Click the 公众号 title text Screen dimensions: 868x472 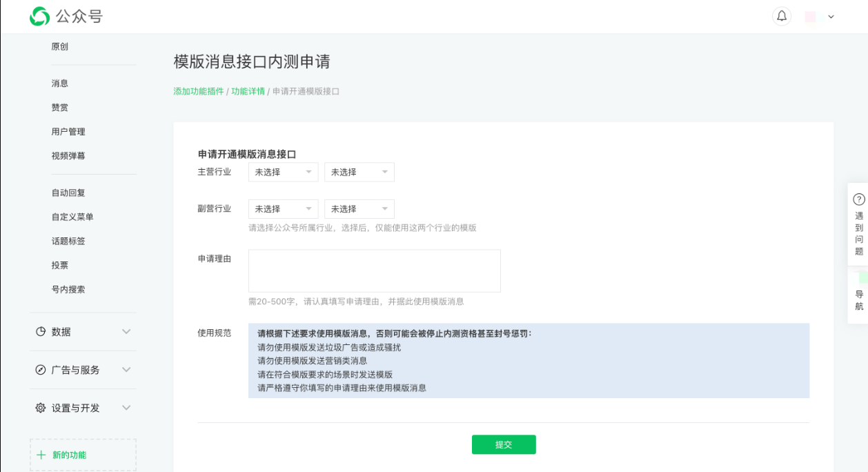tap(79, 17)
